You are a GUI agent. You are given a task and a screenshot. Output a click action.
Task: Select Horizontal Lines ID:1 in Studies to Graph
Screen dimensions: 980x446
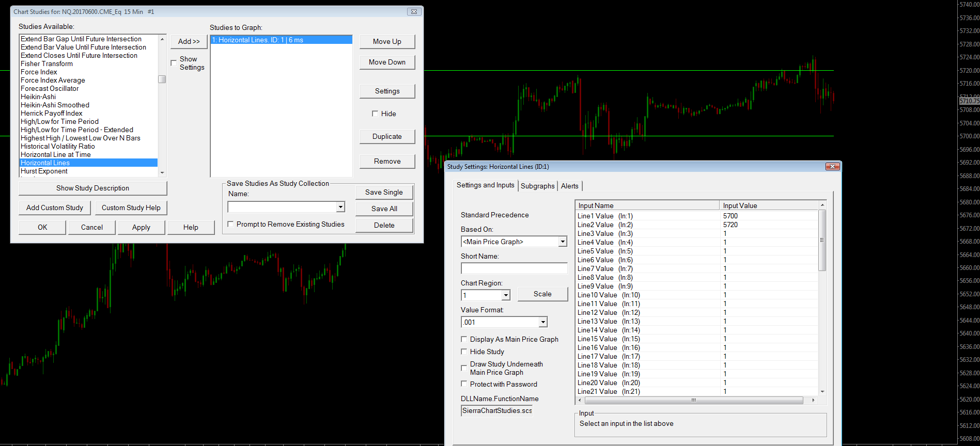281,40
